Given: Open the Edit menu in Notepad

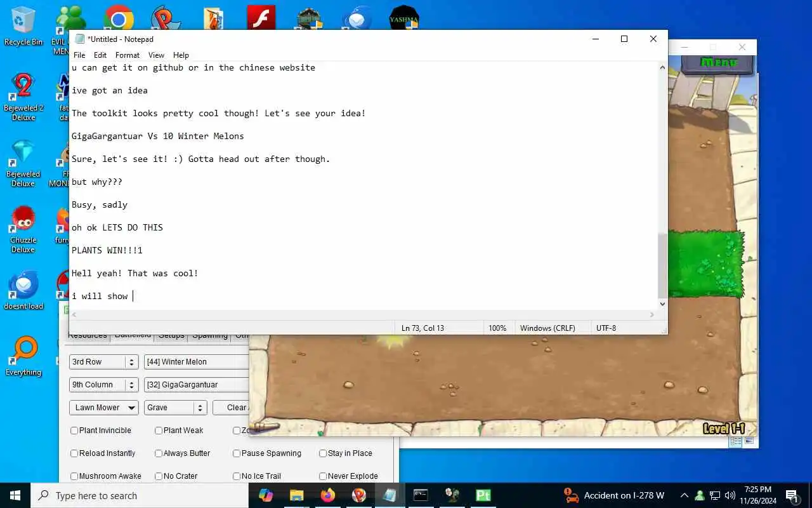Looking at the screenshot, I should (100, 55).
